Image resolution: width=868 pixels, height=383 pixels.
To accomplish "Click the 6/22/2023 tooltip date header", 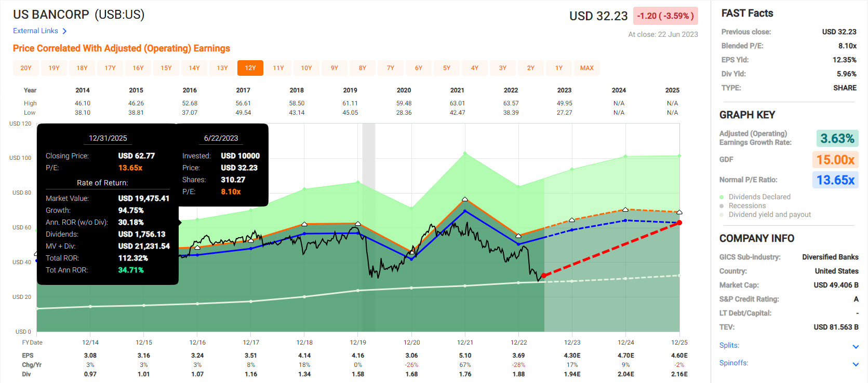I will tap(221, 138).
